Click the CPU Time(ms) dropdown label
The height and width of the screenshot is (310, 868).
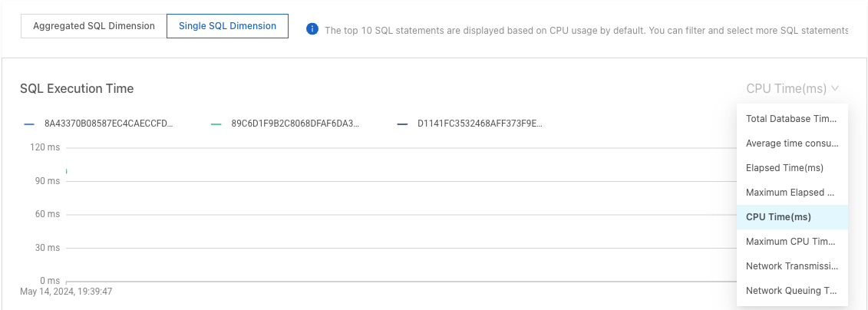pyautogui.click(x=786, y=88)
